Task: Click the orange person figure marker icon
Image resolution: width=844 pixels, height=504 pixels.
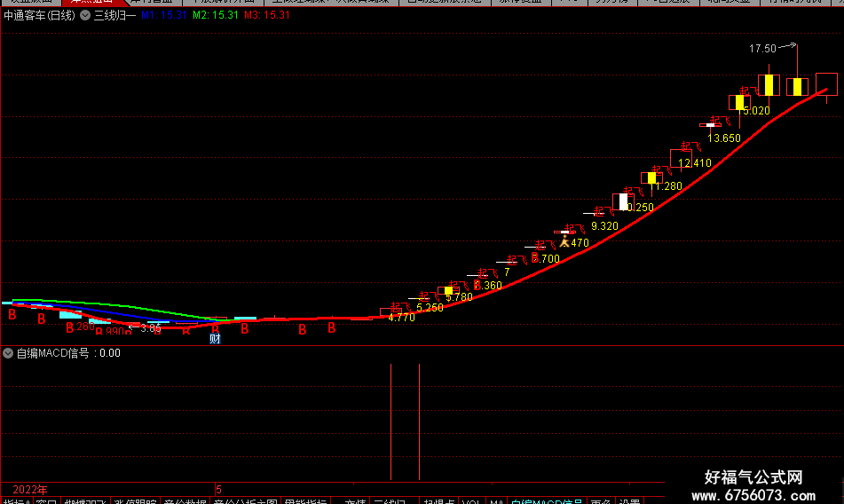Action: pos(564,241)
